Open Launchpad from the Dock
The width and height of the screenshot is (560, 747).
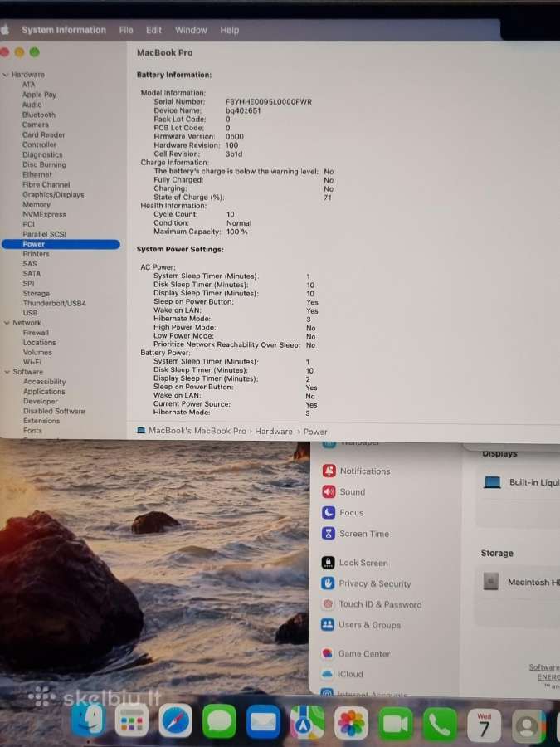(132, 721)
